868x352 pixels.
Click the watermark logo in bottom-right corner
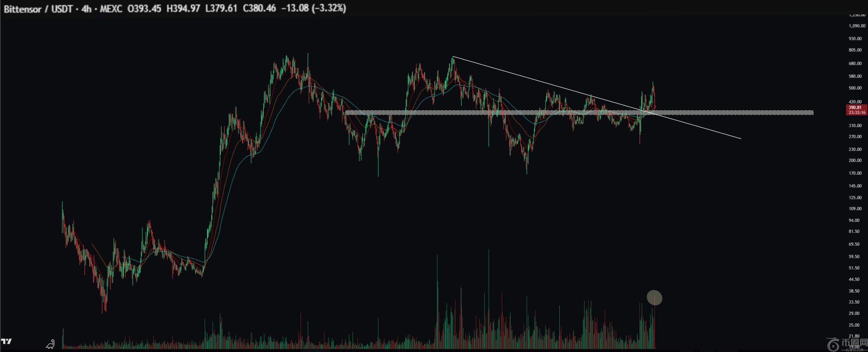pyautogui.click(x=847, y=344)
